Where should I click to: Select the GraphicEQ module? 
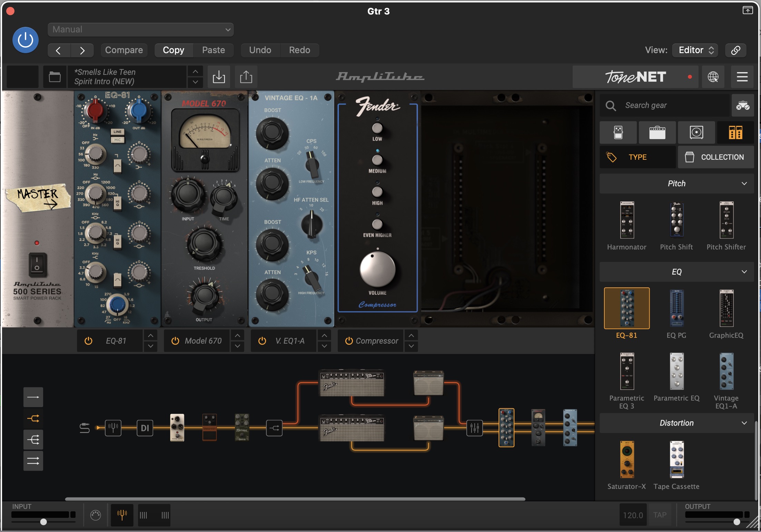click(x=726, y=313)
